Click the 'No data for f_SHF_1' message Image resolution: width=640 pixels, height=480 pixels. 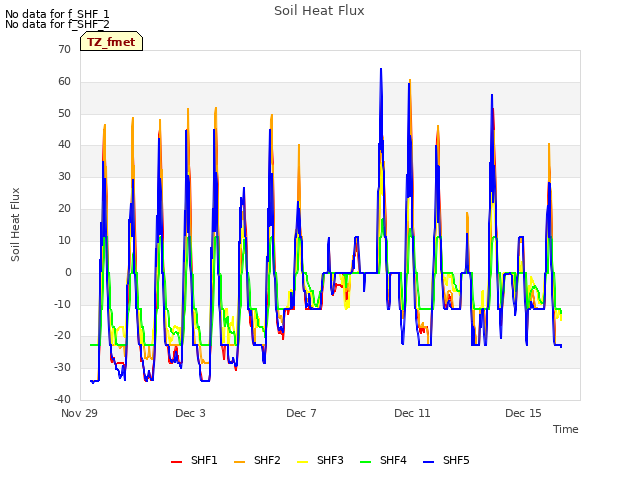(57, 14)
